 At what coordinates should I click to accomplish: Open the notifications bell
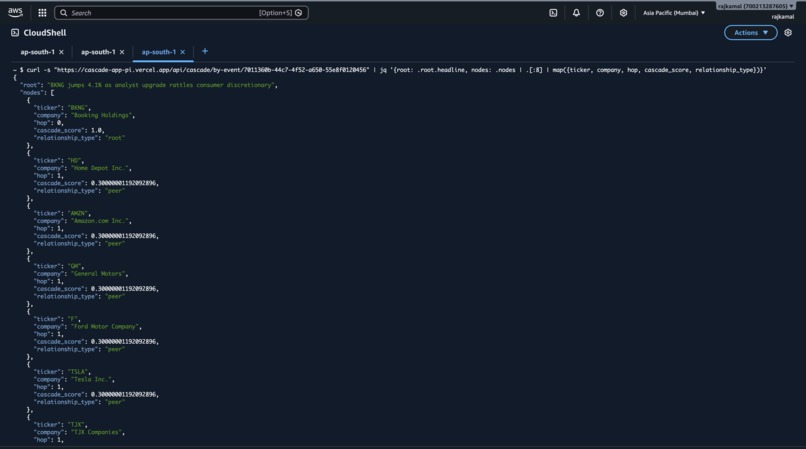(x=576, y=13)
